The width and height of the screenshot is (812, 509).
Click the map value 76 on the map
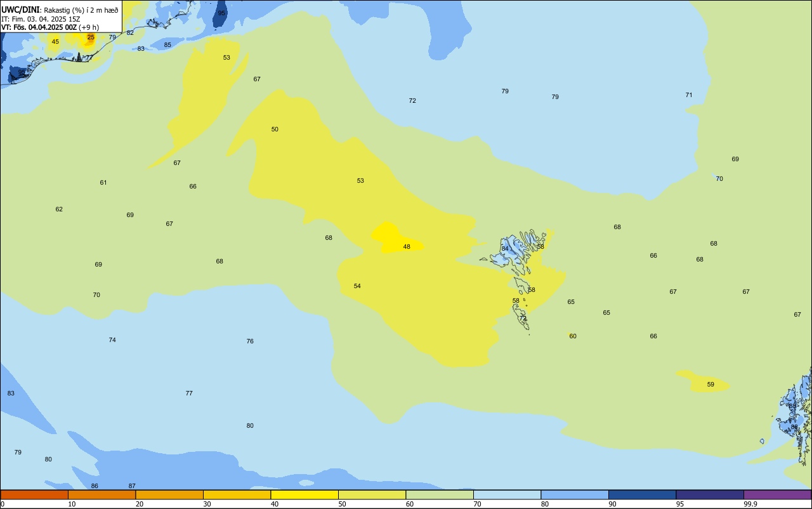click(250, 341)
